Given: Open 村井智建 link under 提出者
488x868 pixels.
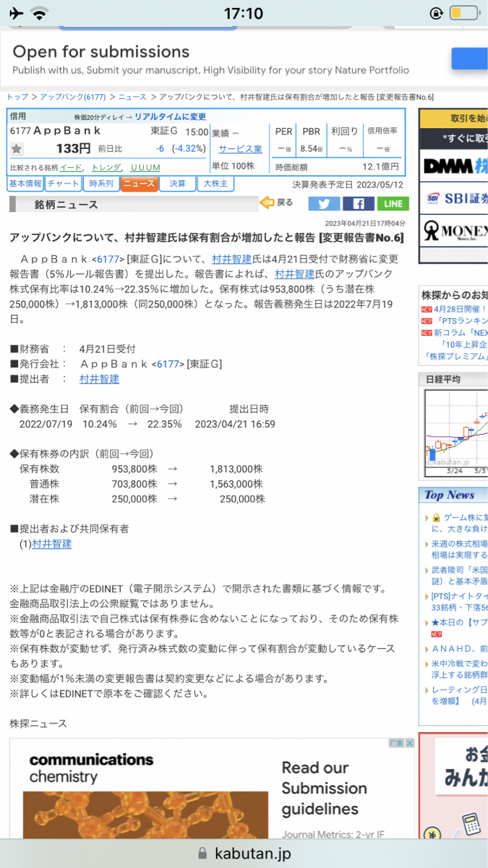Looking at the screenshot, I should point(99,379).
